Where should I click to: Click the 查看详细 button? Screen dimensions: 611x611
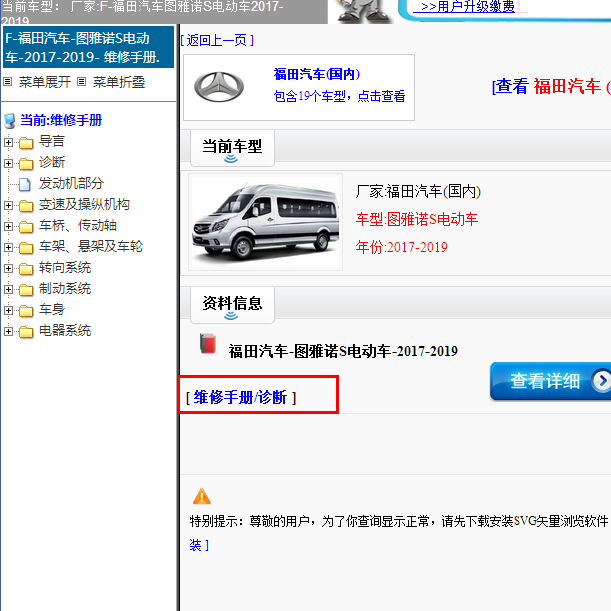coord(550,381)
